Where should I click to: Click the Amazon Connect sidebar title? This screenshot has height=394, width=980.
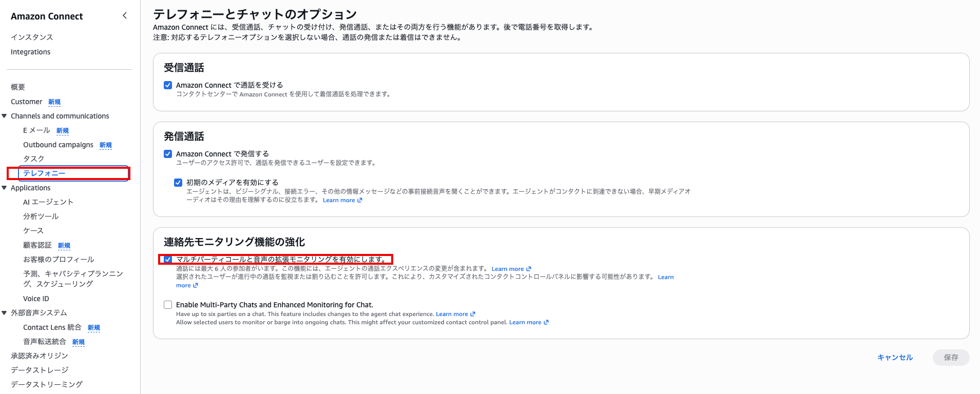click(47, 16)
